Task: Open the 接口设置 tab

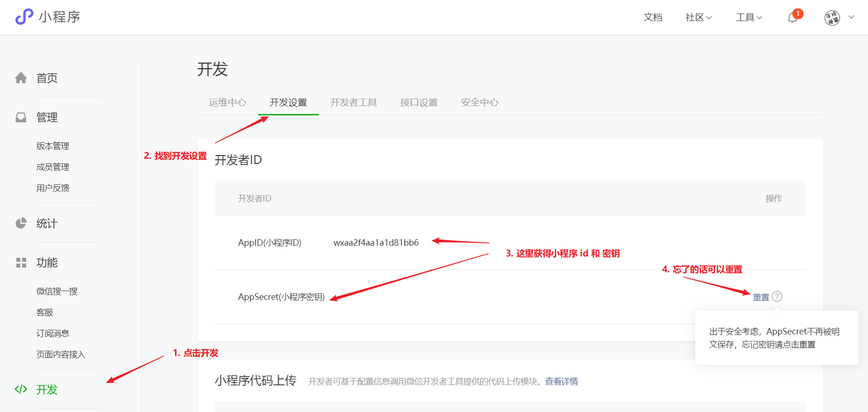Action: point(419,102)
